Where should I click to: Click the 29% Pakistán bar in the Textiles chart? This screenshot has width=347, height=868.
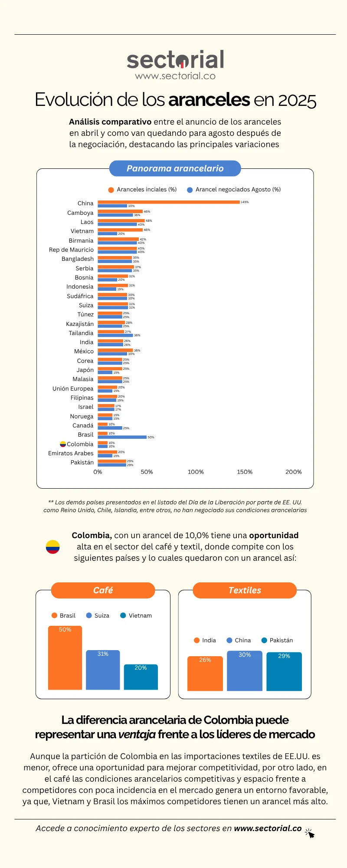[284, 672]
